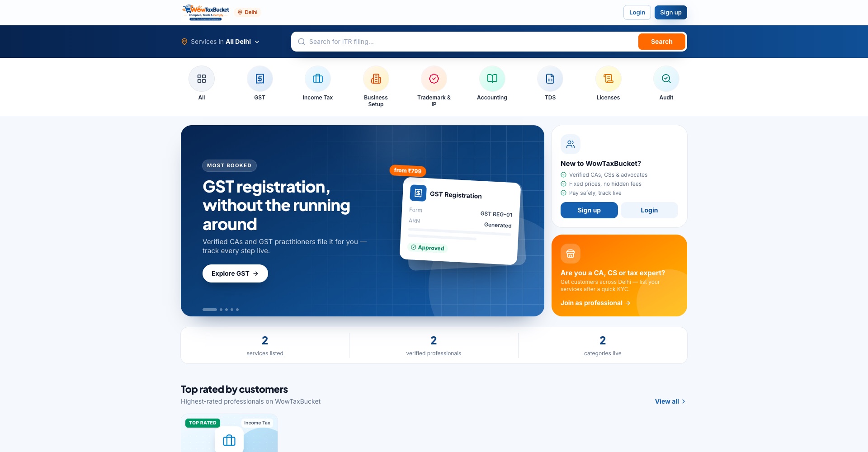Click the categories live stat
This screenshot has height=452, width=868.
point(603,346)
